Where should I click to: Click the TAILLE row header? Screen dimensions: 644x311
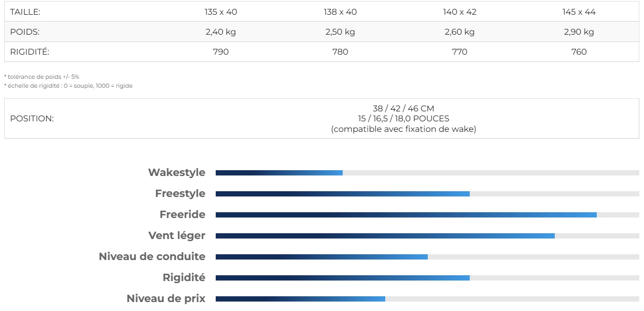pyautogui.click(x=25, y=12)
